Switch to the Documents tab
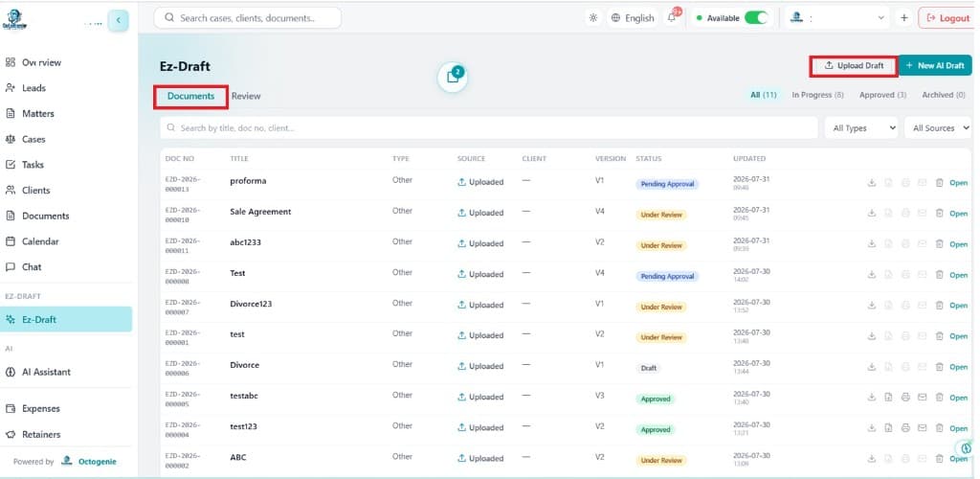The height and width of the screenshot is (479, 980). pos(190,97)
